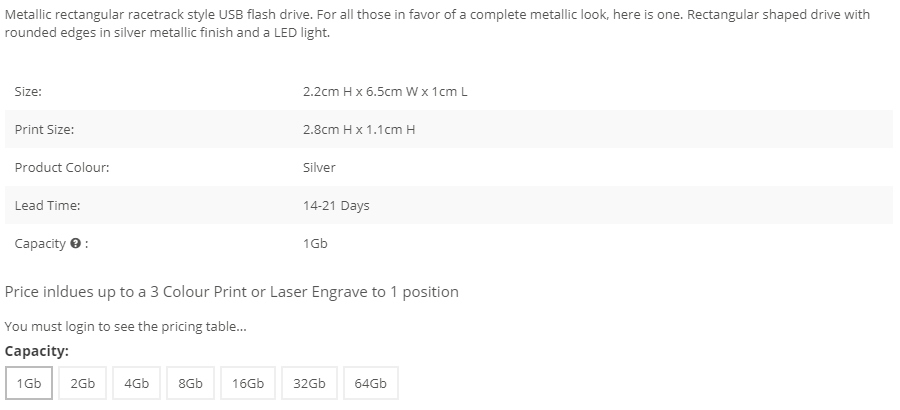Click the Size row label
The width and height of the screenshot is (900, 410).
click(28, 92)
